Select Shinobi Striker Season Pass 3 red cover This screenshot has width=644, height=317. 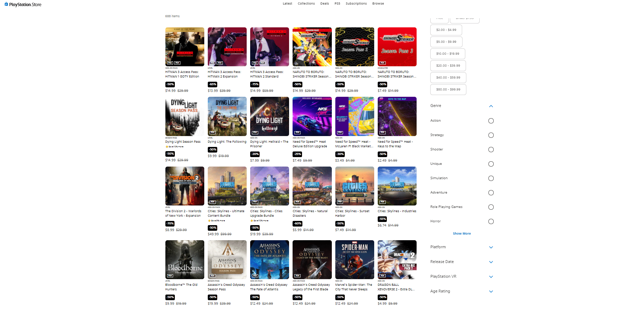[x=397, y=47]
